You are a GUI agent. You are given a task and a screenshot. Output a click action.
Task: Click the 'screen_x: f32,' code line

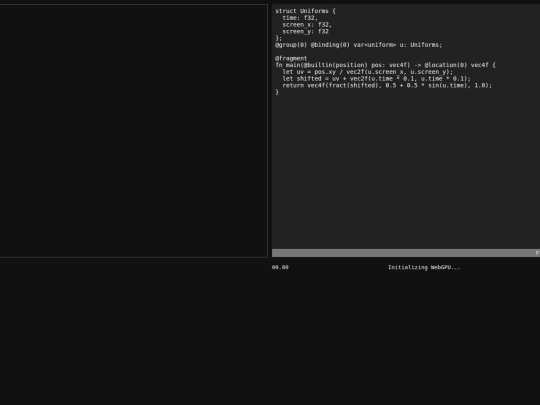(307, 25)
